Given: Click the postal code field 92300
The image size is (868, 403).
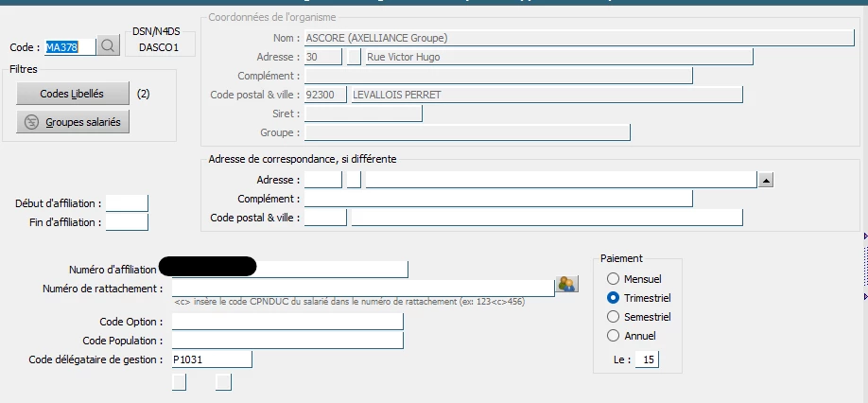Looking at the screenshot, I should click(x=325, y=95).
